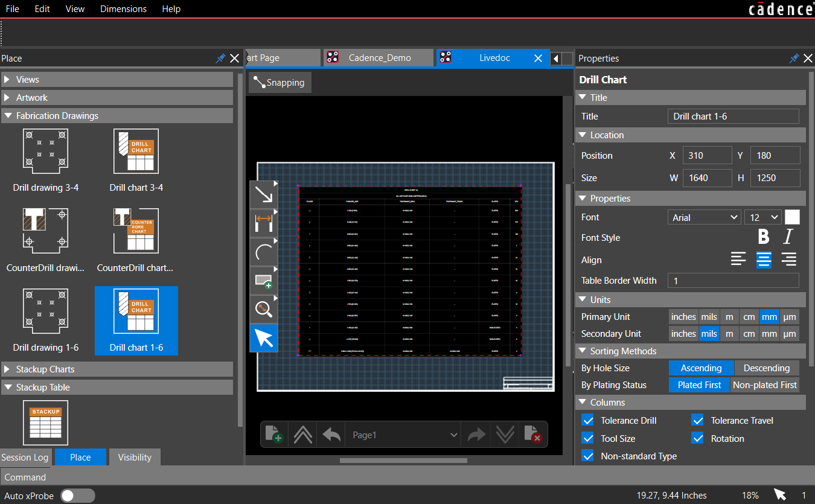The height and width of the screenshot is (504, 815).
Task: Expand the Views section
Action: pos(117,80)
